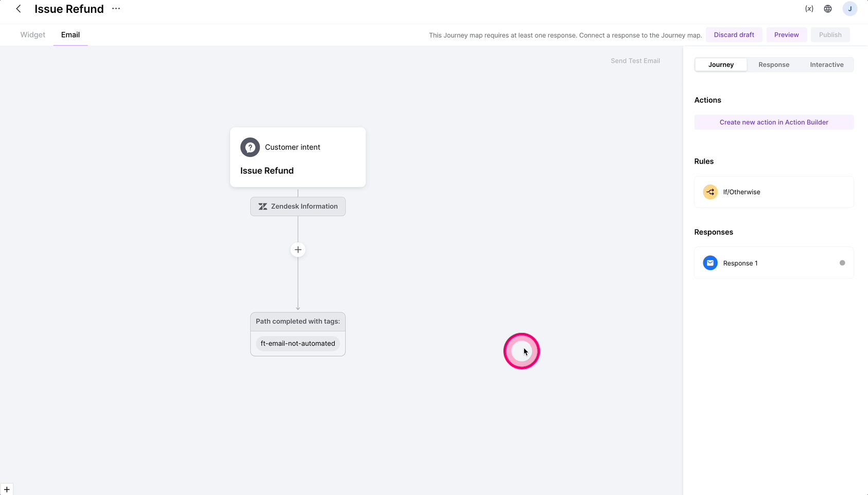Select the Customer intent question mark icon
Screen dimensions: 868x495
[x=250, y=147]
